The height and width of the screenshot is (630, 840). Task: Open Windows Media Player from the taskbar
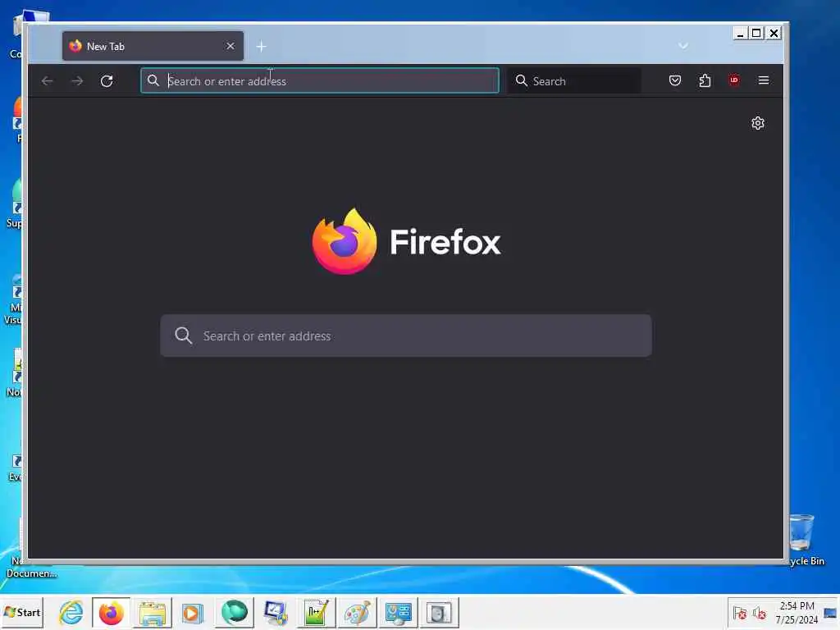pyautogui.click(x=192, y=613)
